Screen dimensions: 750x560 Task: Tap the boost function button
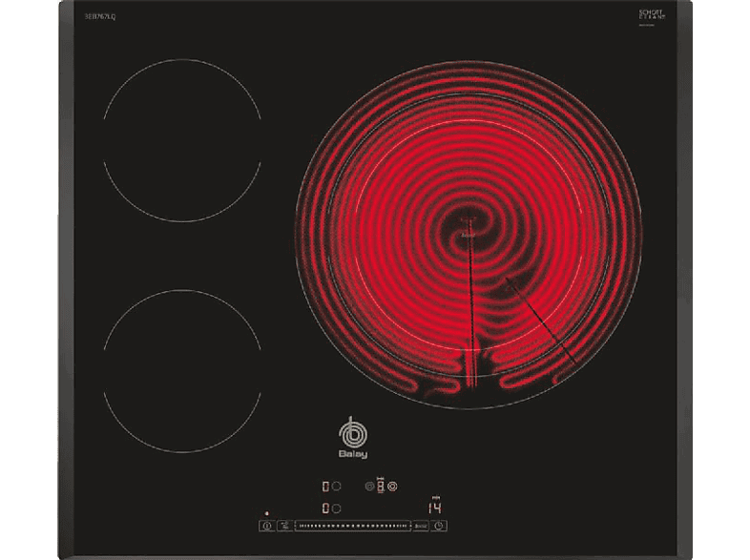420,525
